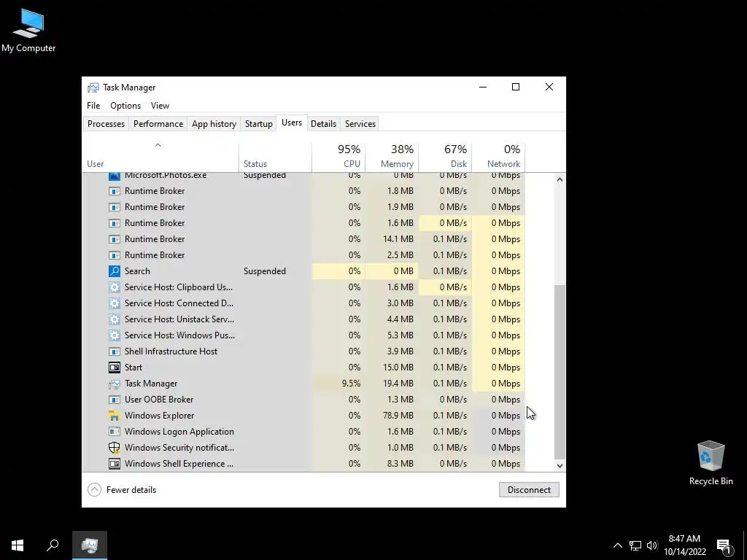Select the Shell Infrastructure Host name
Viewport: 747px width, 560px height.
click(171, 351)
